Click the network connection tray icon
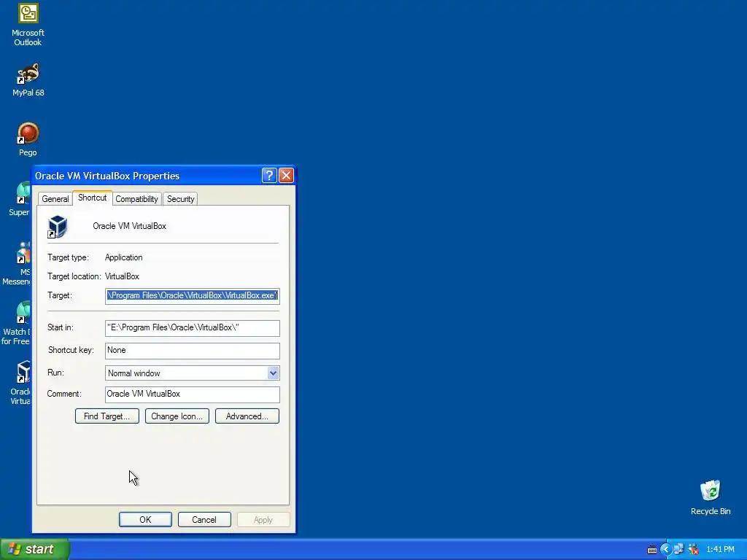The height and width of the screenshot is (560, 747). tap(678, 550)
